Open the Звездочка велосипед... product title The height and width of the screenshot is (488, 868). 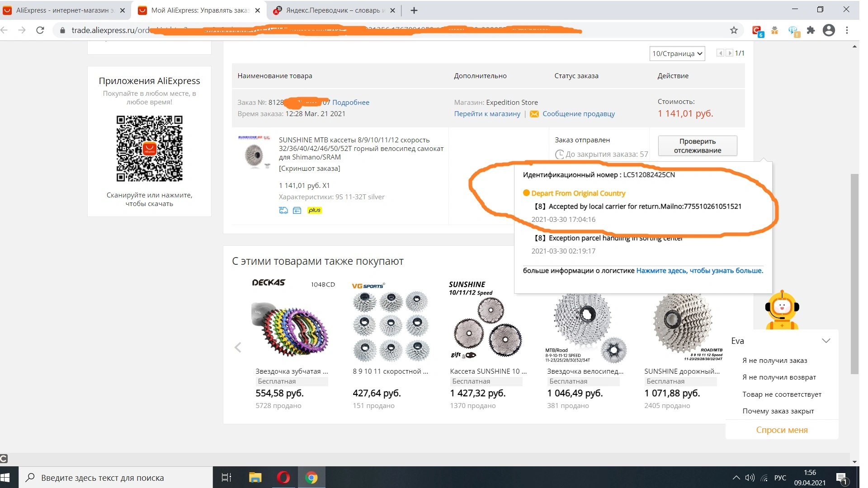pyautogui.click(x=585, y=371)
